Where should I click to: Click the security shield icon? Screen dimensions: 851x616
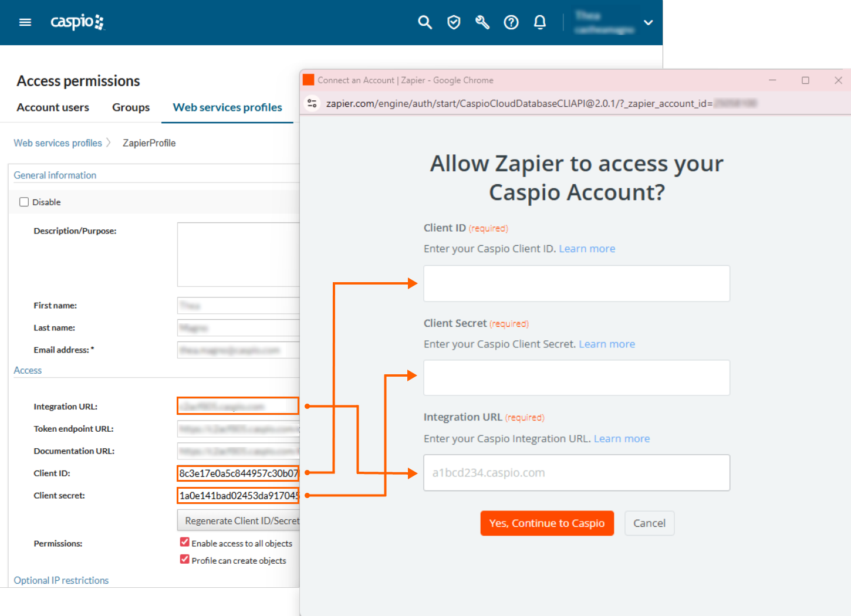coord(453,22)
